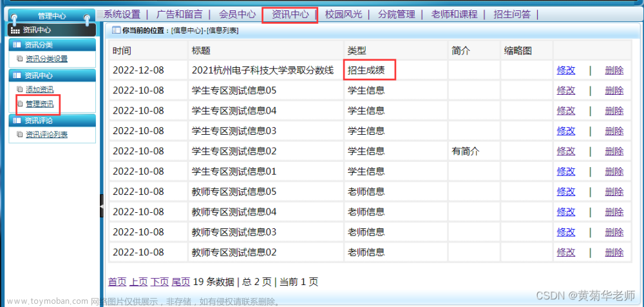Open the 会员中心 menu
Image resolution: width=644 pixels, height=307 pixels.
click(238, 14)
